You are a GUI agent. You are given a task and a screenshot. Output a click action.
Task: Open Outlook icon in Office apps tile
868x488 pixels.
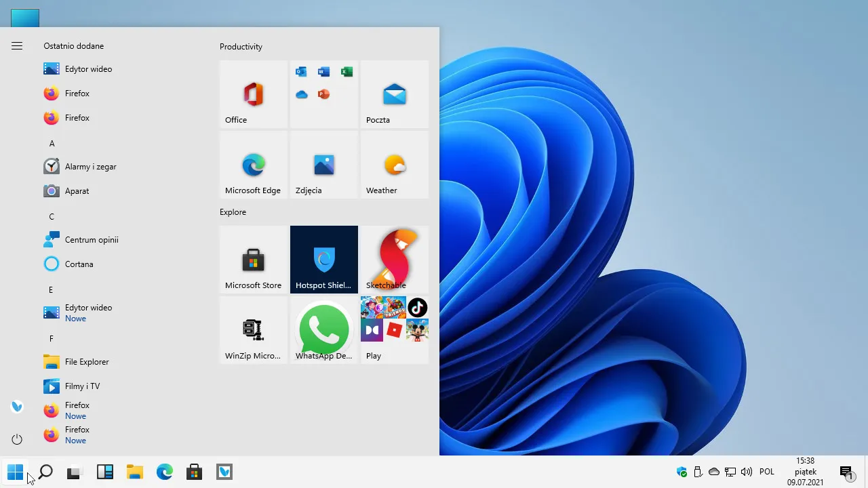click(302, 72)
